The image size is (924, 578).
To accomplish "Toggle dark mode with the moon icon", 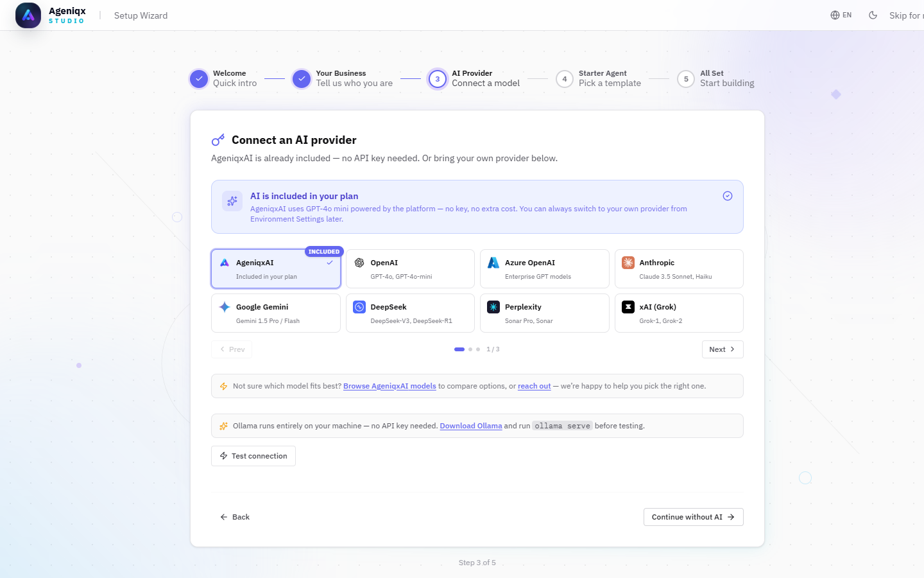I will point(873,15).
